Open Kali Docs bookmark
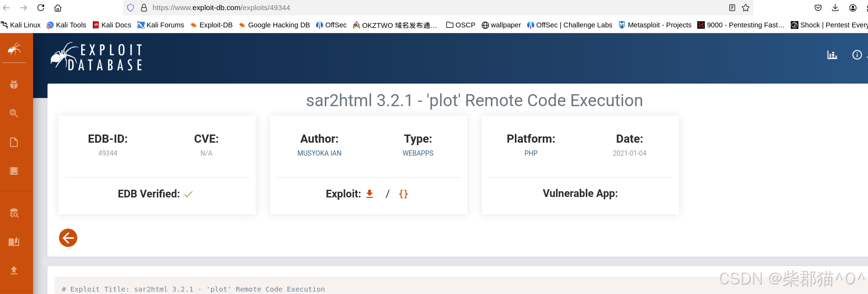The width and height of the screenshot is (868, 294). coord(112,25)
